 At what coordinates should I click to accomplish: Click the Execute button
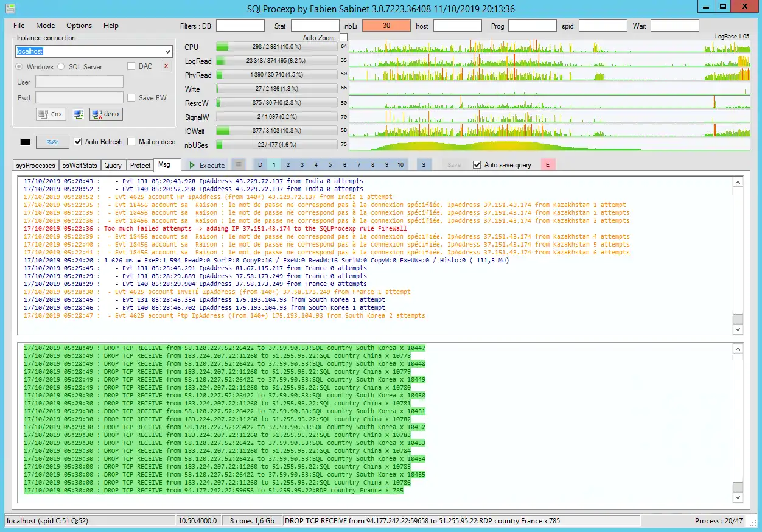pyautogui.click(x=206, y=165)
